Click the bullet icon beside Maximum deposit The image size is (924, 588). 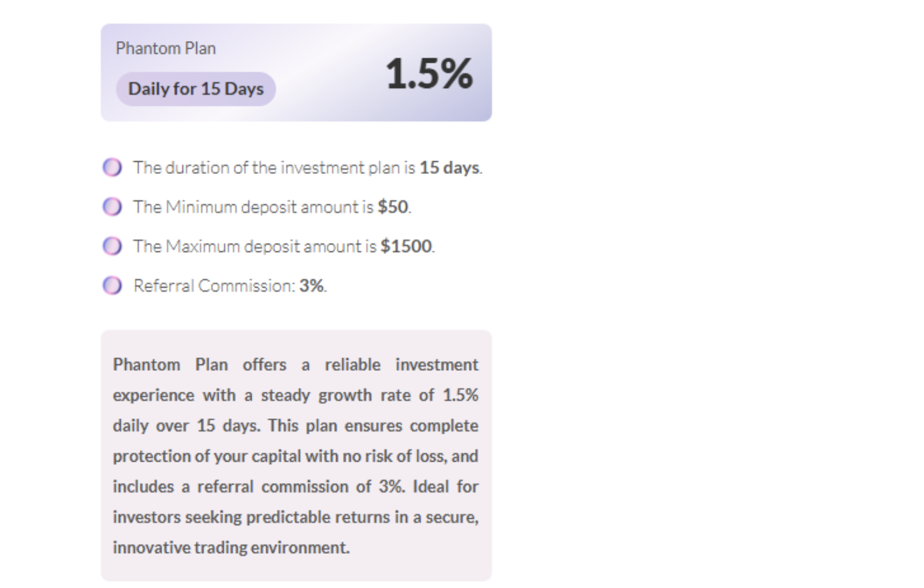point(112,246)
